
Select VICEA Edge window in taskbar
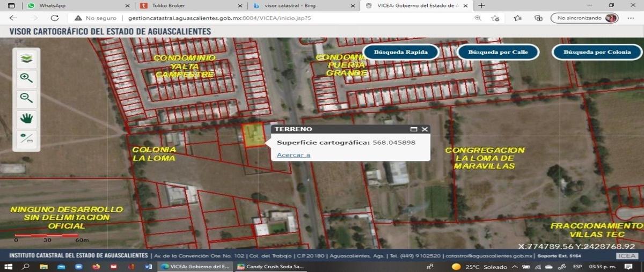coord(195,267)
